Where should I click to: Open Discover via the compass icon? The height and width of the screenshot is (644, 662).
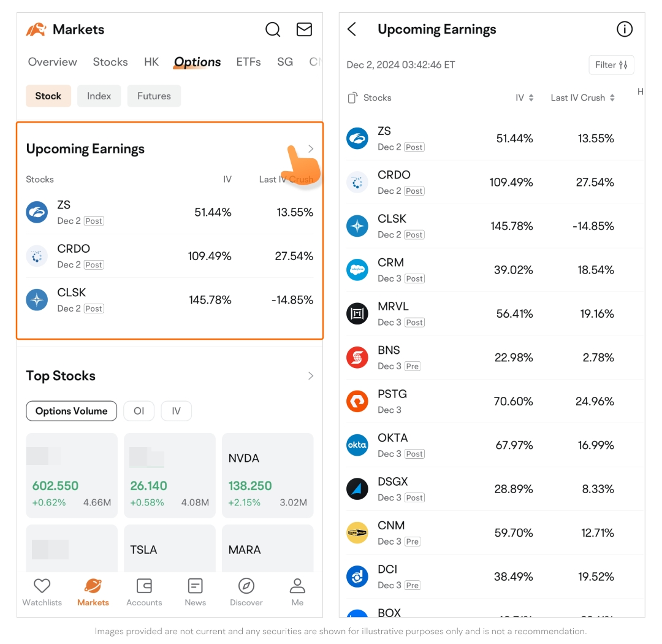(x=246, y=586)
